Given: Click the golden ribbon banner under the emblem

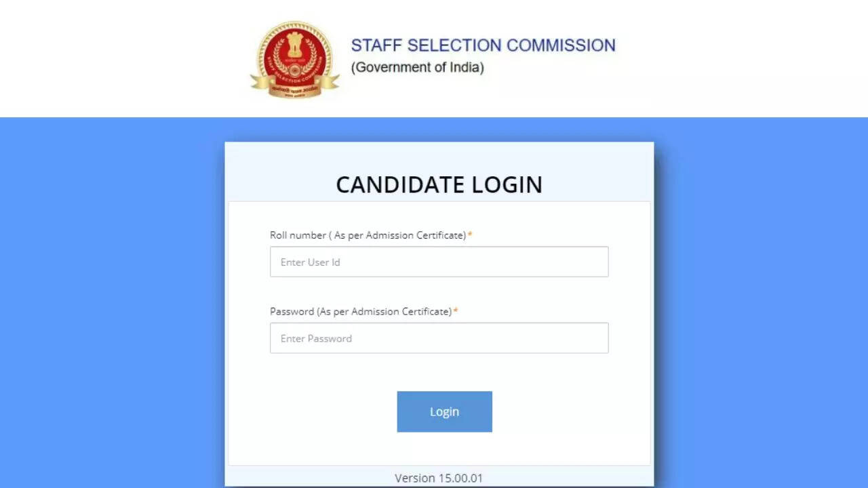Looking at the screenshot, I should point(294,87).
